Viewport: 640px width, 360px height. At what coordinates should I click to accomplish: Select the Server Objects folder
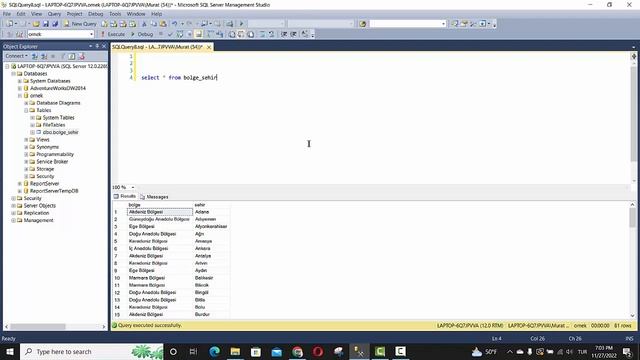point(40,206)
